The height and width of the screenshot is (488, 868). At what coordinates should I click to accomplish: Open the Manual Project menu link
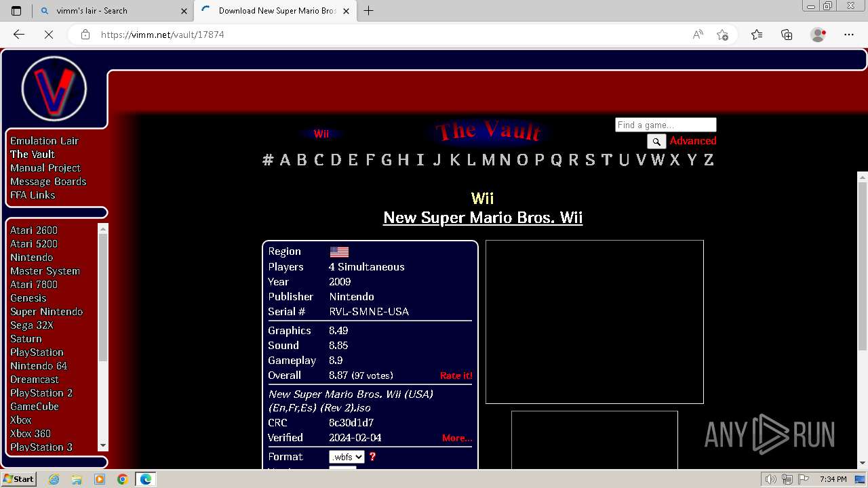[45, 168]
